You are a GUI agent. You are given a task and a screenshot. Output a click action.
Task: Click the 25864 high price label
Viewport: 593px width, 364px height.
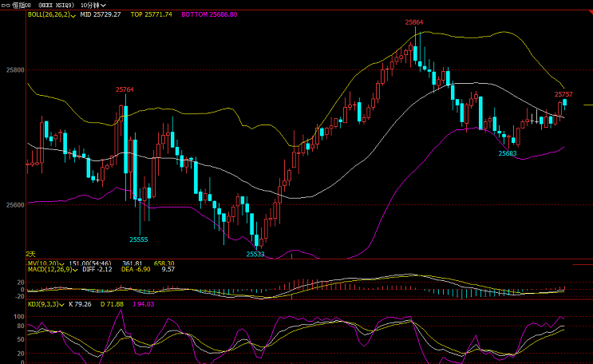coord(414,22)
